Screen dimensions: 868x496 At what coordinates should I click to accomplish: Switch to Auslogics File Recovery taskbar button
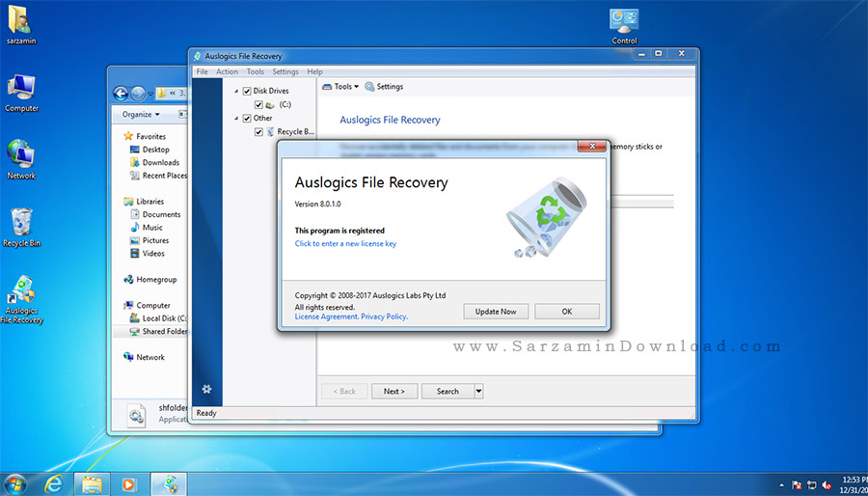(169, 484)
